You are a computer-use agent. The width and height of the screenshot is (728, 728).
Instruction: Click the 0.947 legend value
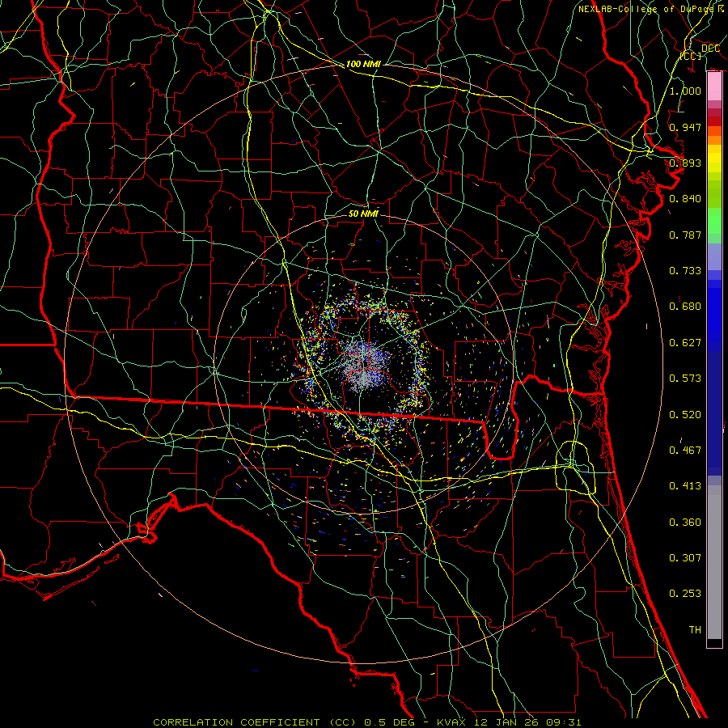[685, 128]
